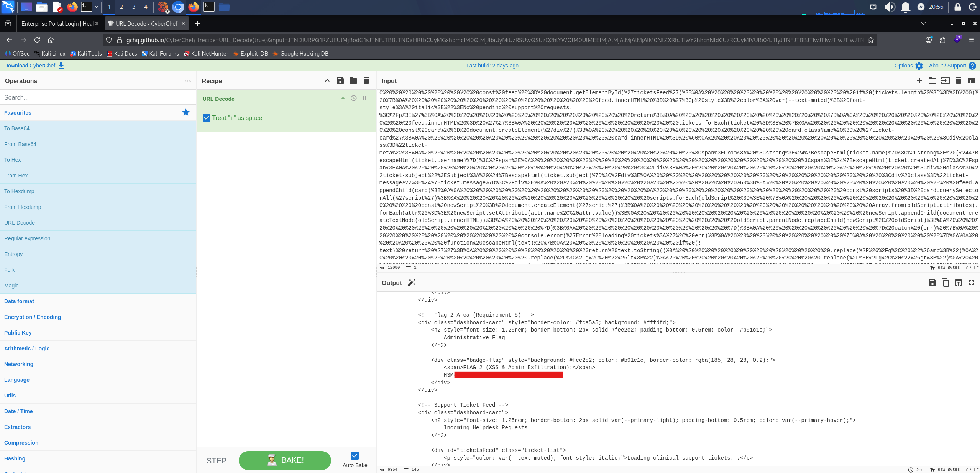Open Kali Tools bookmark
Viewport: 980px width, 473px height.
pos(86,54)
